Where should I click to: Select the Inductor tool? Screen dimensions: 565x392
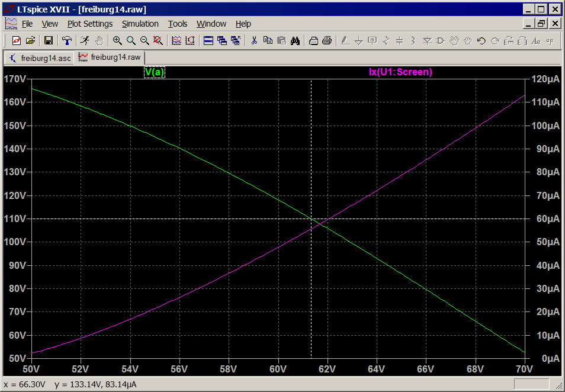point(413,41)
